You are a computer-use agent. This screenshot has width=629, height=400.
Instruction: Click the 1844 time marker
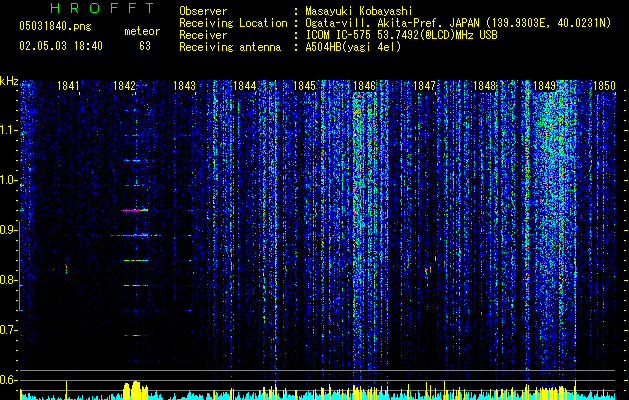(244, 85)
